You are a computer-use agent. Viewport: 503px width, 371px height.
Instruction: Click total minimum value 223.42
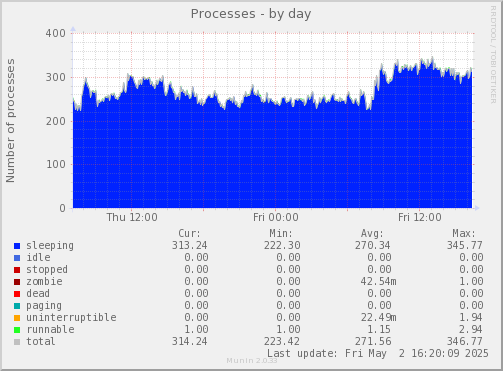282,341
